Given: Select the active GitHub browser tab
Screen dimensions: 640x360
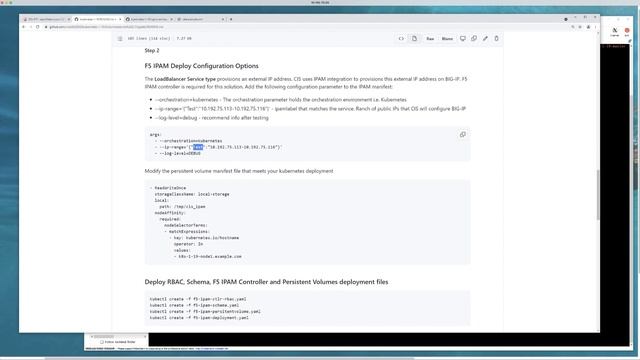Looking at the screenshot, I should click(98, 19).
